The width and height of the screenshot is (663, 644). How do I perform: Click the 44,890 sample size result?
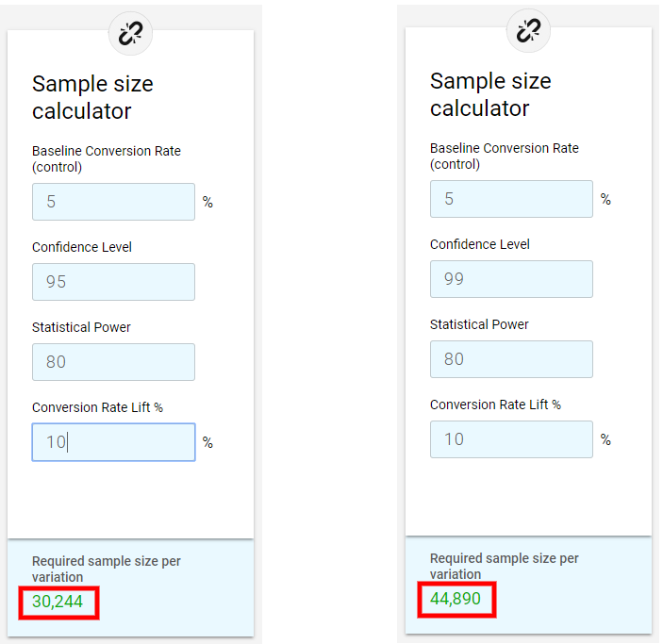click(456, 599)
